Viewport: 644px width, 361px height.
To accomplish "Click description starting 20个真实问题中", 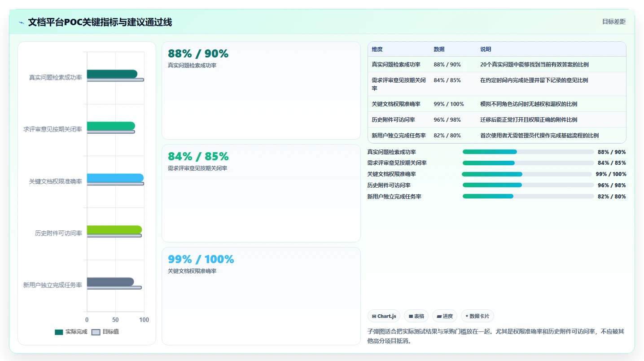I will [x=534, y=65].
